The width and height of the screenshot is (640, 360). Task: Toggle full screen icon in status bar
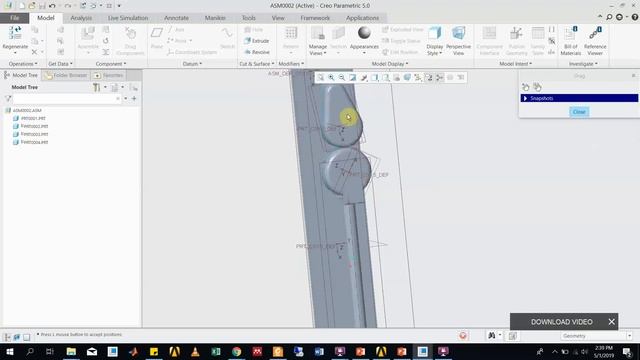pos(27,337)
